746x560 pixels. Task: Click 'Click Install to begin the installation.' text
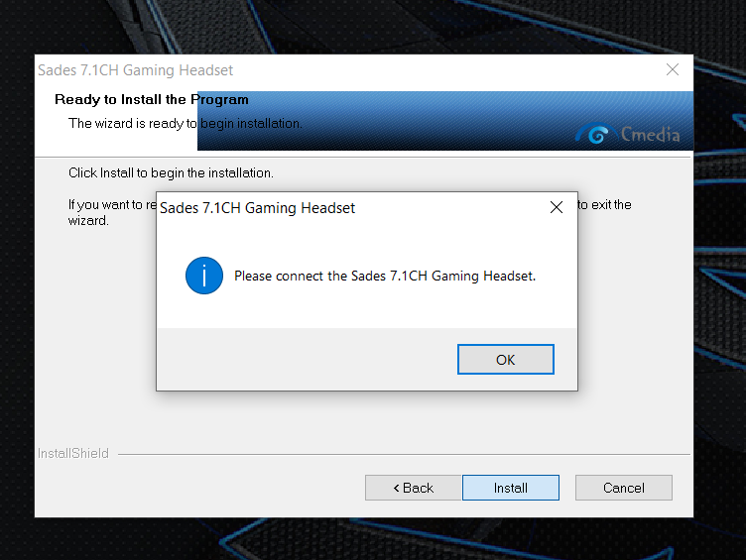click(x=171, y=173)
